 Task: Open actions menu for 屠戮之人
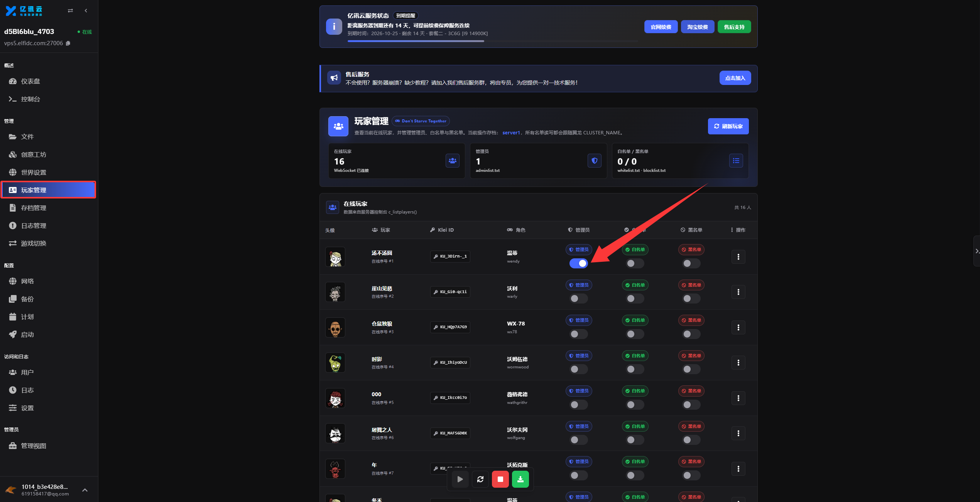[x=738, y=433]
